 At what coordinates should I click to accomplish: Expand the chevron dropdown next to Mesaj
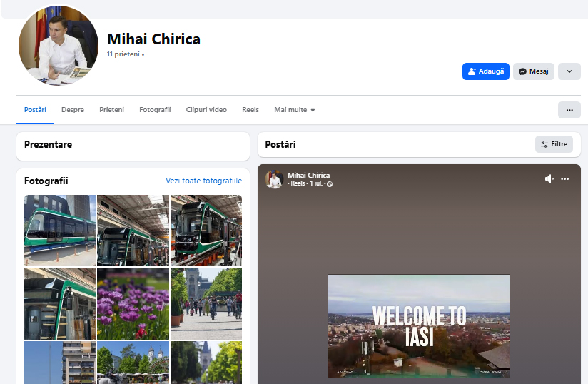(569, 71)
